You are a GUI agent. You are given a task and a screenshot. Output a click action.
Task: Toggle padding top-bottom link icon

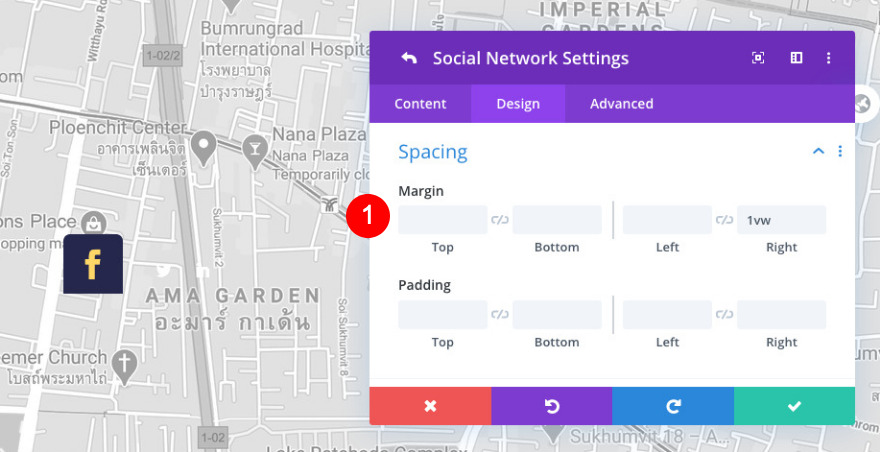click(x=500, y=315)
